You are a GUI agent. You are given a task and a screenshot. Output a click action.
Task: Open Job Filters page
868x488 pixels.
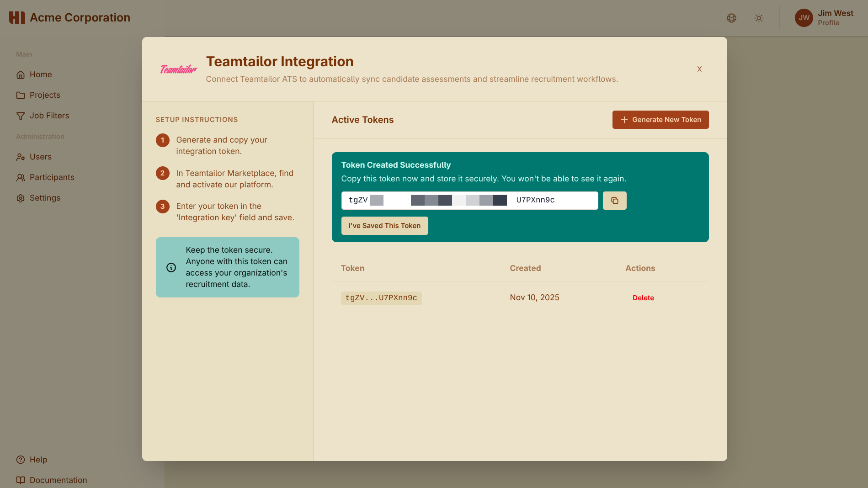[49, 116]
